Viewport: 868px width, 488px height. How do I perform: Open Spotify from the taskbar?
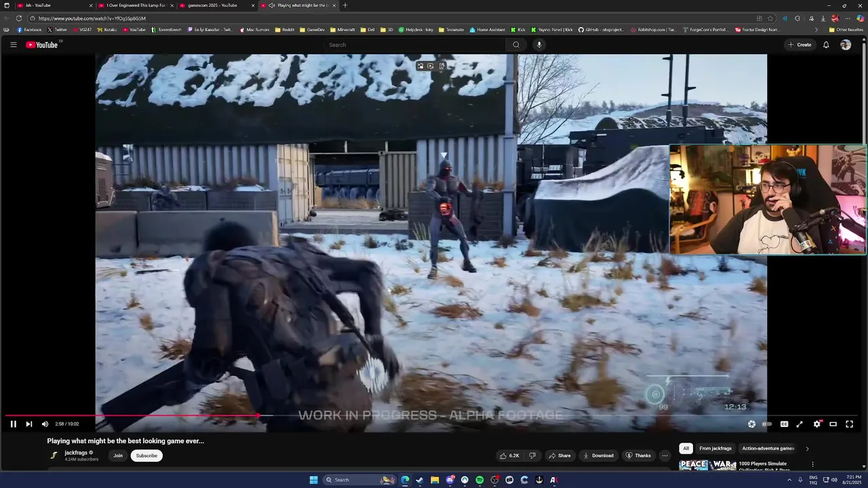tap(479, 480)
